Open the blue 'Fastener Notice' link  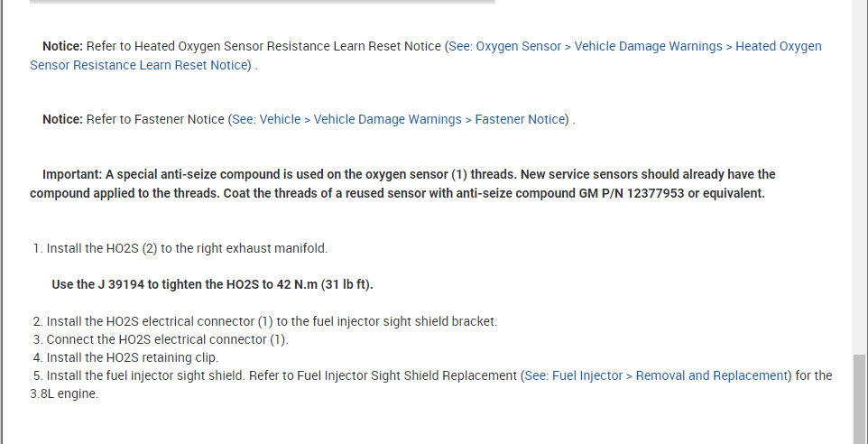520,119
